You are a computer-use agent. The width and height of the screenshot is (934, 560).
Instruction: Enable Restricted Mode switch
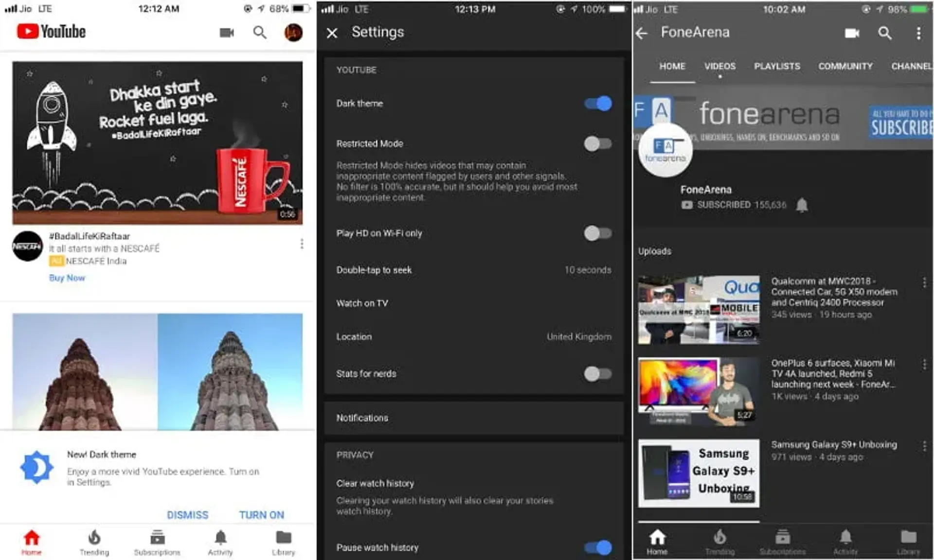click(598, 144)
